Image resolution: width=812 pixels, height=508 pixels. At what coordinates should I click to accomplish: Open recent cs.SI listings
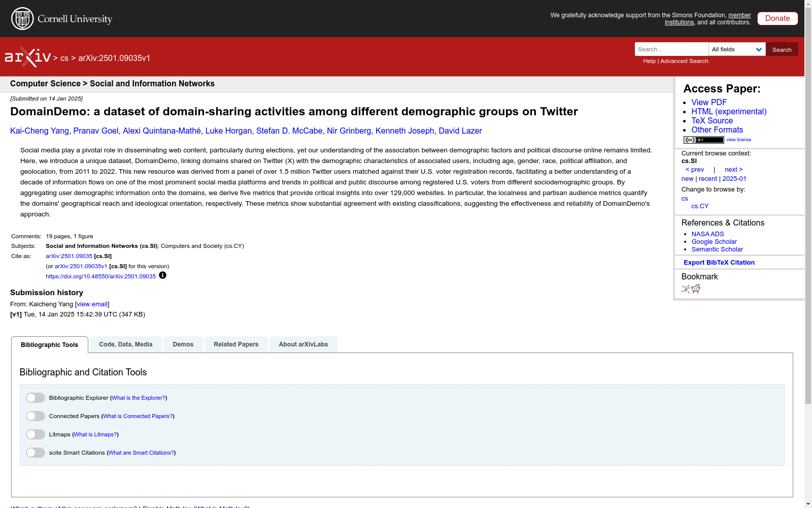point(708,179)
